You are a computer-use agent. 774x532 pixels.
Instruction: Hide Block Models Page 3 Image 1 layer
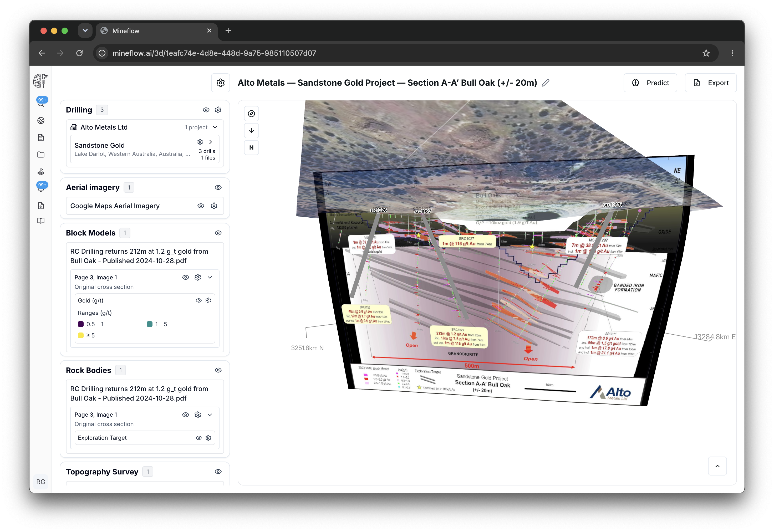[186, 277]
